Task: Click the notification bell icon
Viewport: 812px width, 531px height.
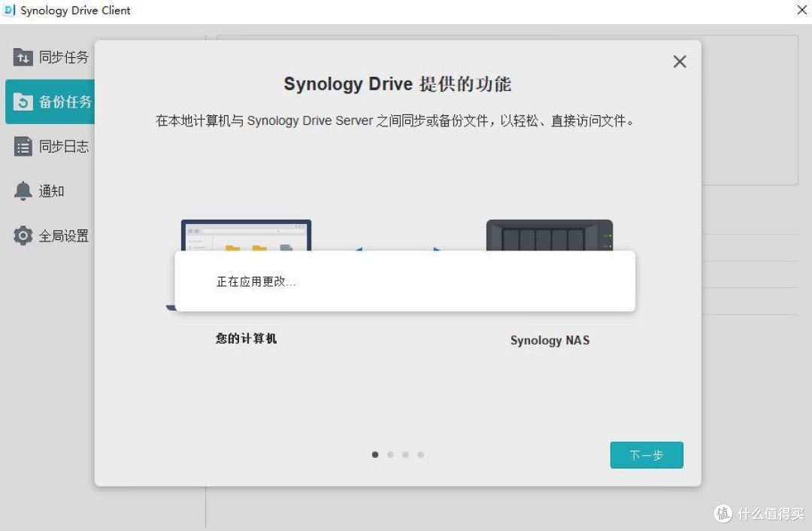Action: (23, 191)
